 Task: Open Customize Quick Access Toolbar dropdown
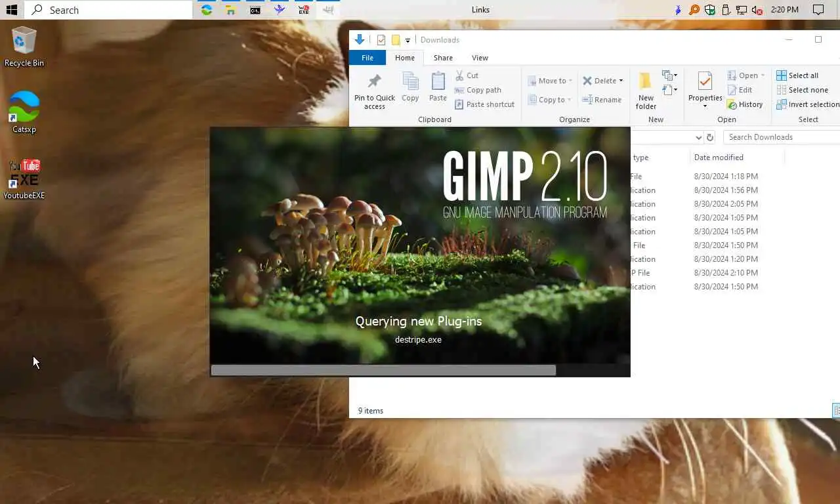pyautogui.click(x=408, y=40)
